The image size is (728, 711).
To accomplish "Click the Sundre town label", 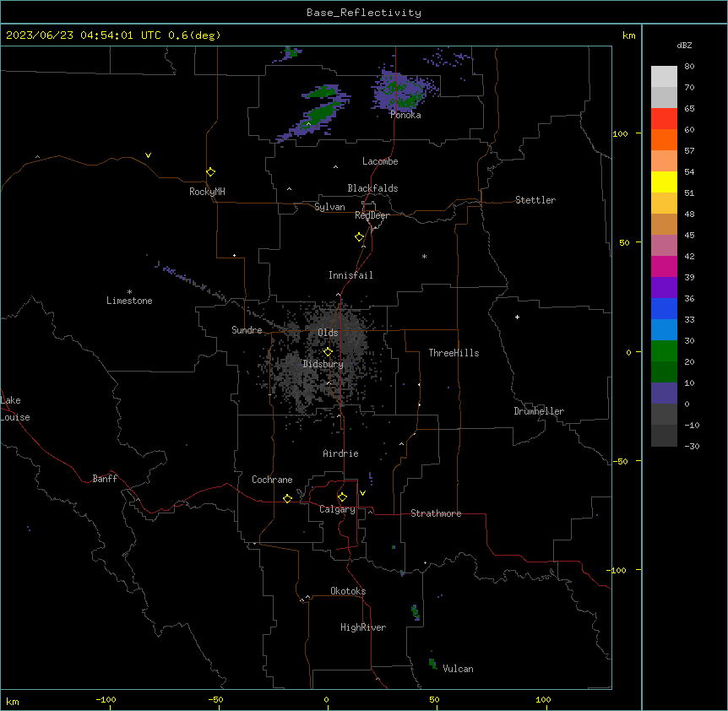I will click(247, 330).
